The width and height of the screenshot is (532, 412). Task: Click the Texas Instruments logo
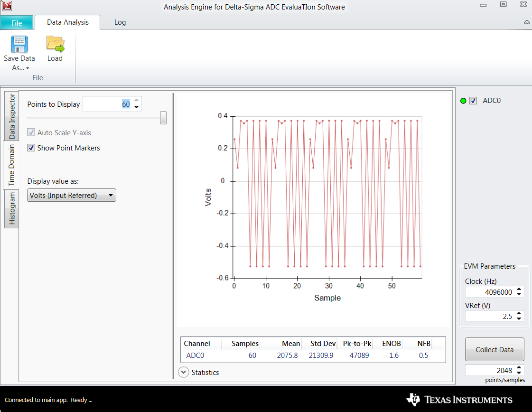click(x=459, y=400)
